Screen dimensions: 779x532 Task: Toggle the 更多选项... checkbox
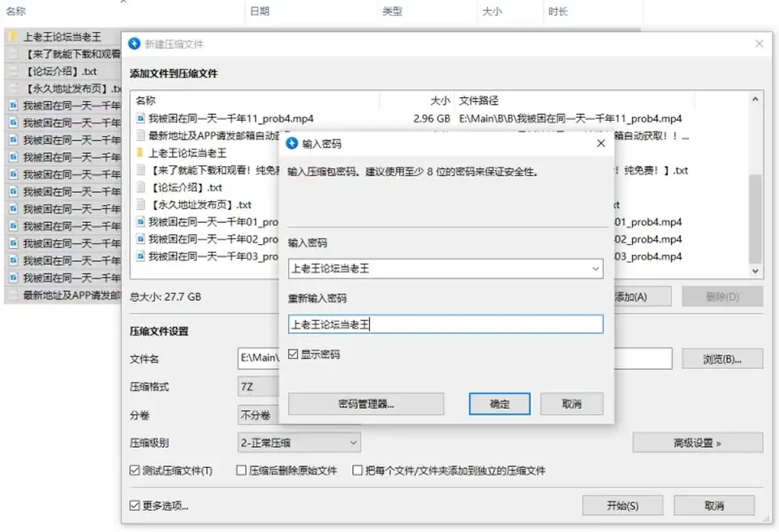134,505
